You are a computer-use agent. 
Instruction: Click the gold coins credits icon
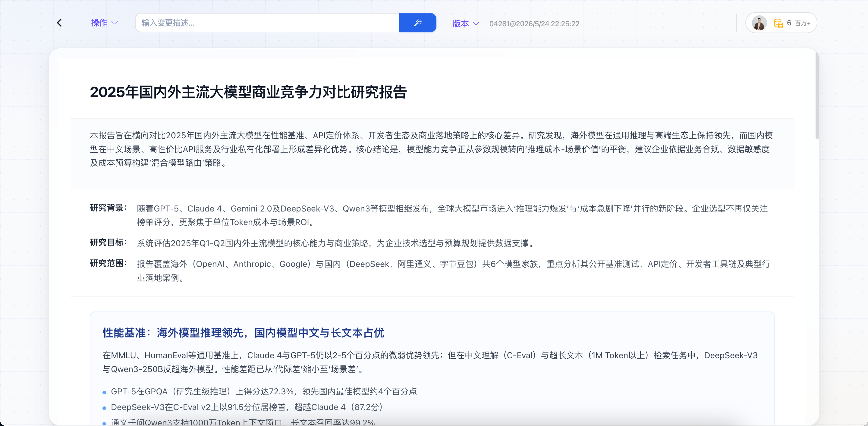[778, 23]
